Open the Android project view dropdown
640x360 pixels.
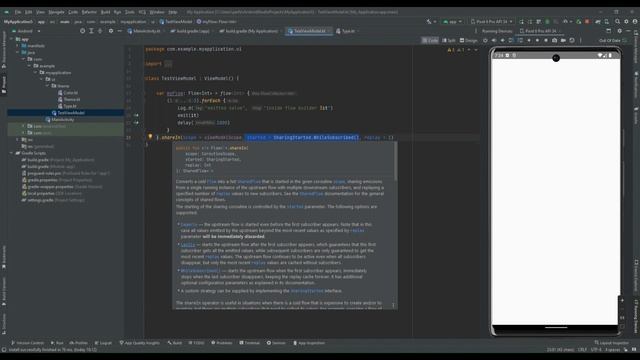(x=27, y=31)
